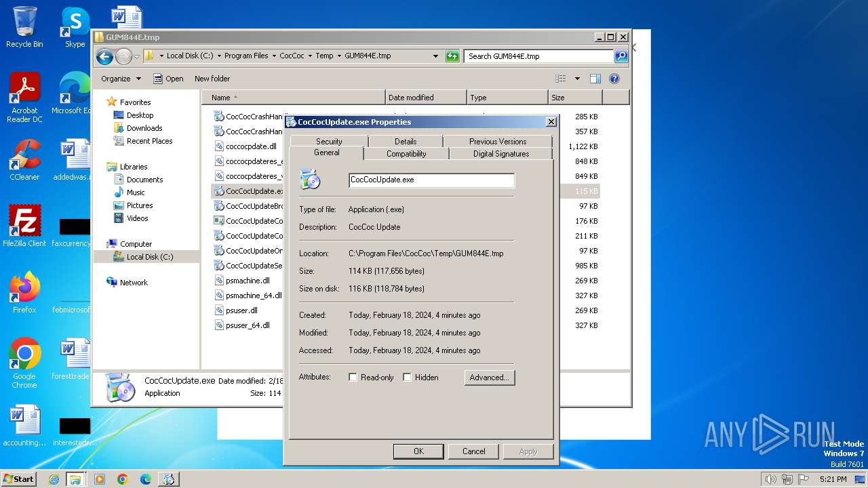Click Edge icon in taskbar
Image resolution: width=868 pixels, height=488 pixels.
tap(146, 479)
